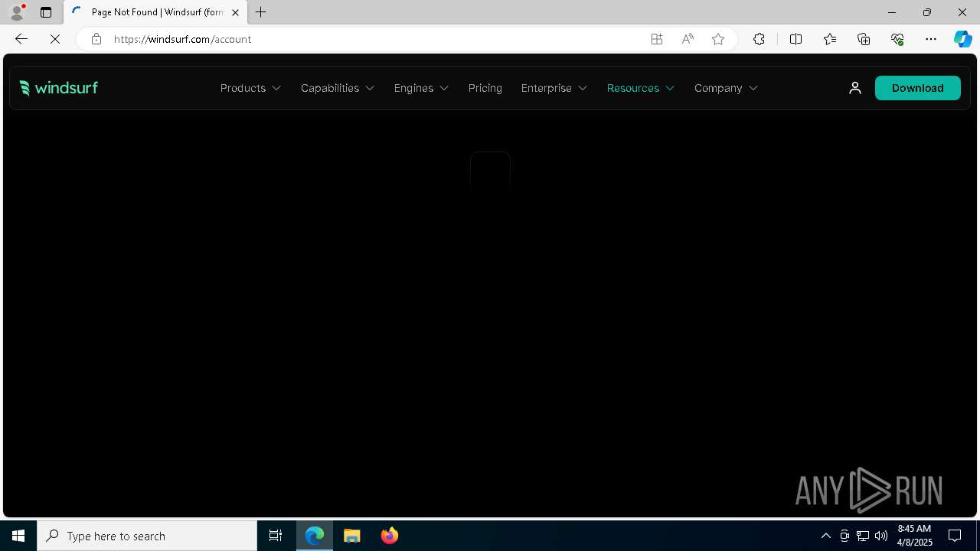Screen dimensions: 980x551
Task: View site information lock icon
Action: (x=96, y=39)
